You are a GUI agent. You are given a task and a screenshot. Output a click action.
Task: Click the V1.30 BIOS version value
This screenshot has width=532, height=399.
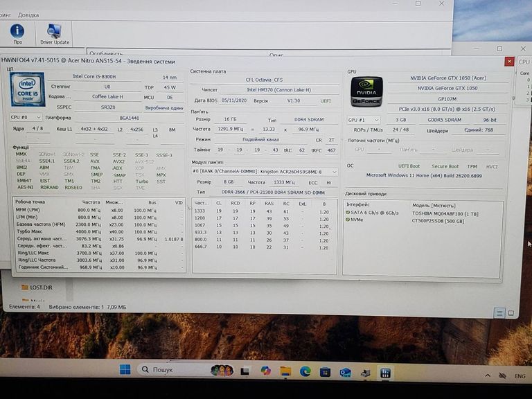pyautogui.click(x=294, y=100)
